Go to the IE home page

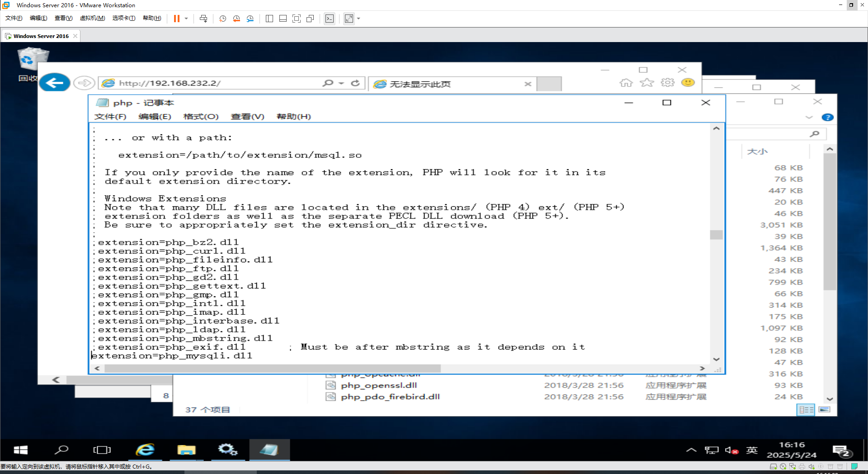pyautogui.click(x=626, y=83)
